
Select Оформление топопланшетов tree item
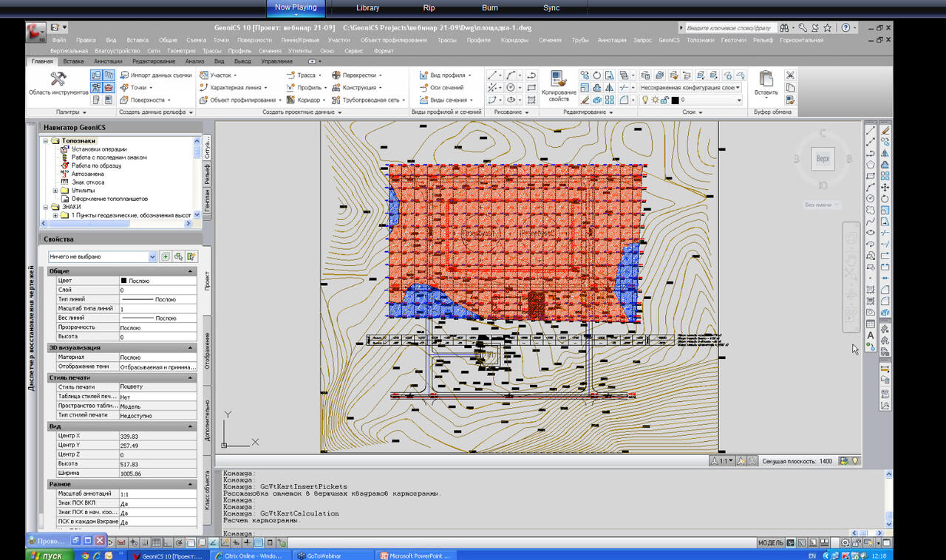[109, 199]
